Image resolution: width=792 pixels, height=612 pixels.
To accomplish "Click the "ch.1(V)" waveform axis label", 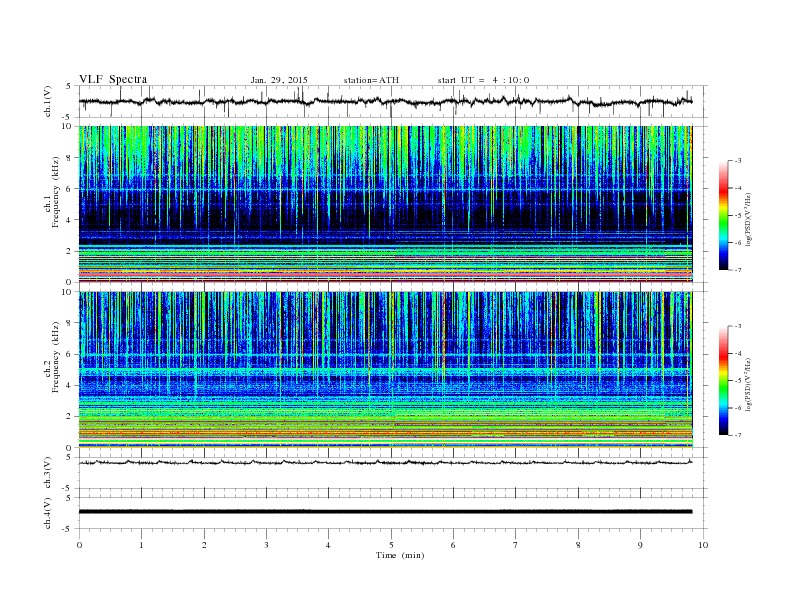I will point(48,101).
